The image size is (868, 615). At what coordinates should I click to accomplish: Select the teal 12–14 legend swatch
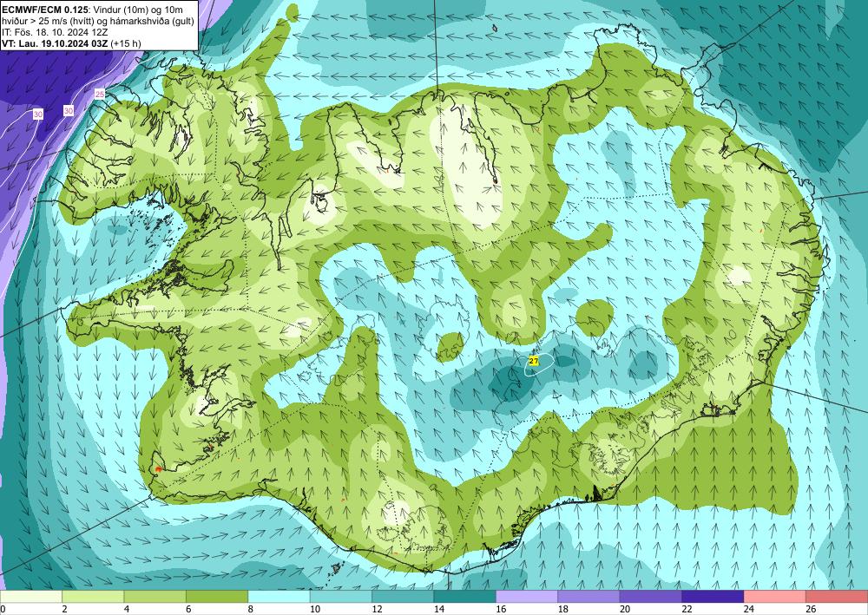point(403,597)
